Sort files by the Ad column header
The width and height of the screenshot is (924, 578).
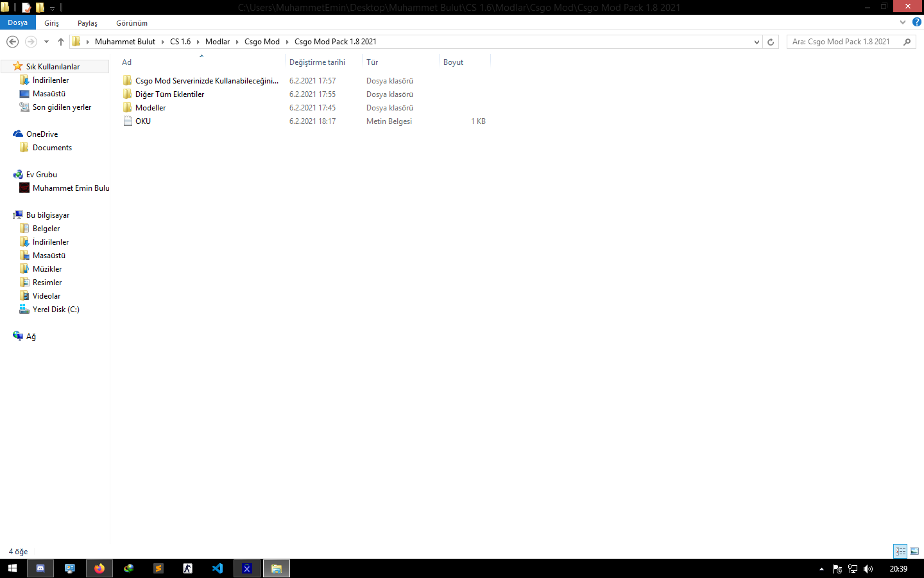(x=201, y=62)
